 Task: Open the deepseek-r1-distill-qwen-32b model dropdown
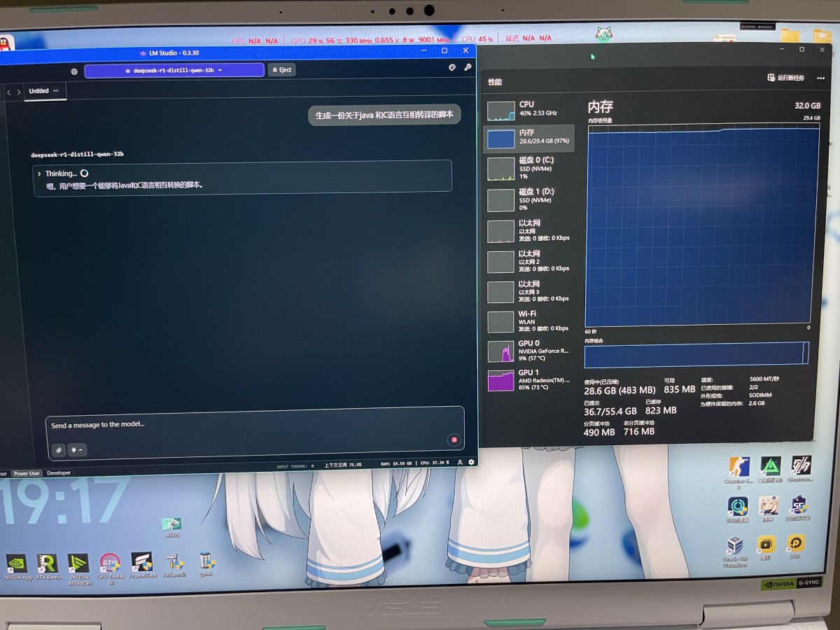(x=174, y=70)
